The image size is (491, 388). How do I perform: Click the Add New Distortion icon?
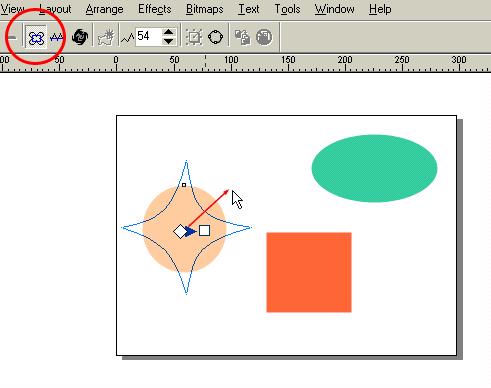(106, 37)
